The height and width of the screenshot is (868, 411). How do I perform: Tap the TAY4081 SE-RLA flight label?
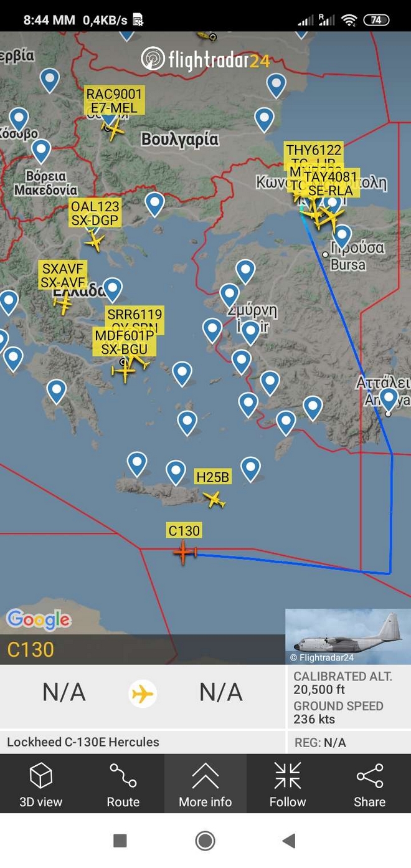(329, 184)
